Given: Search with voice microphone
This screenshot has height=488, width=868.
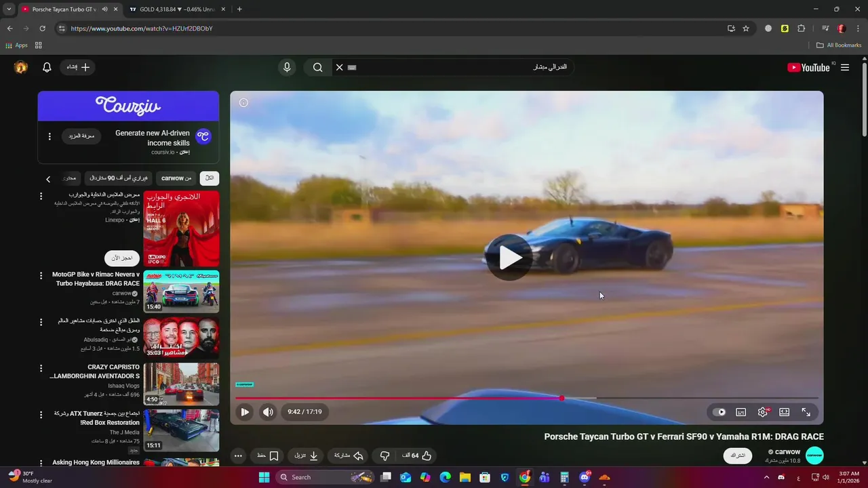Looking at the screenshot, I should point(287,67).
